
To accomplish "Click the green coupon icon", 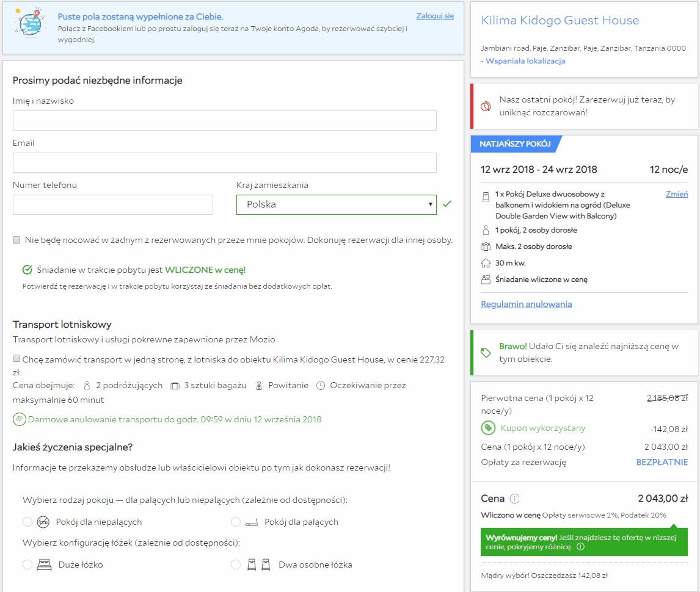I will (x=488, y=428).
